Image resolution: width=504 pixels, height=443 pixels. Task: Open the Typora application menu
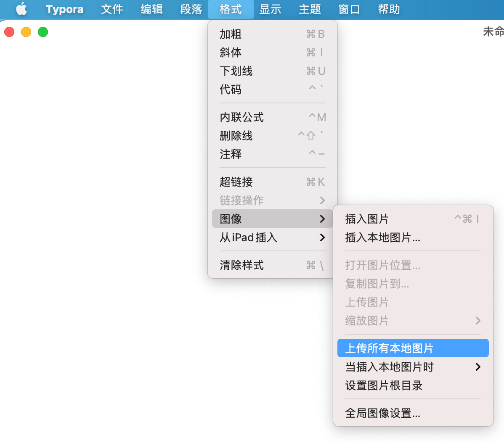tap(64, 9)
